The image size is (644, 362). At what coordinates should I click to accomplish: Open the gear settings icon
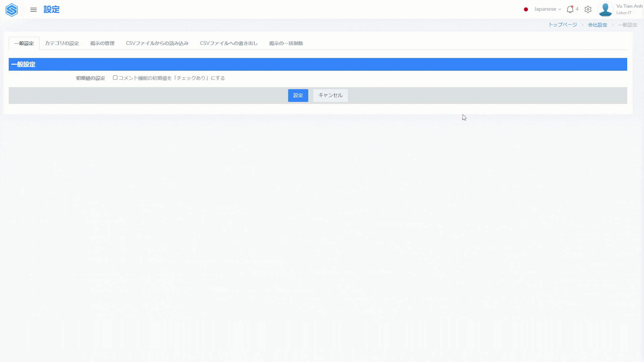[x=588, y=9]
